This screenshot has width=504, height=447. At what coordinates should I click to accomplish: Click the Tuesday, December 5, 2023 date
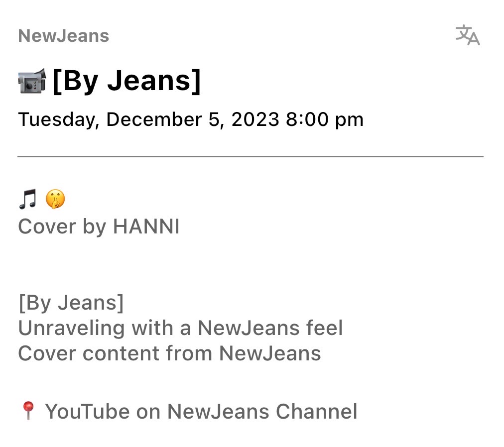coord(148,119)
